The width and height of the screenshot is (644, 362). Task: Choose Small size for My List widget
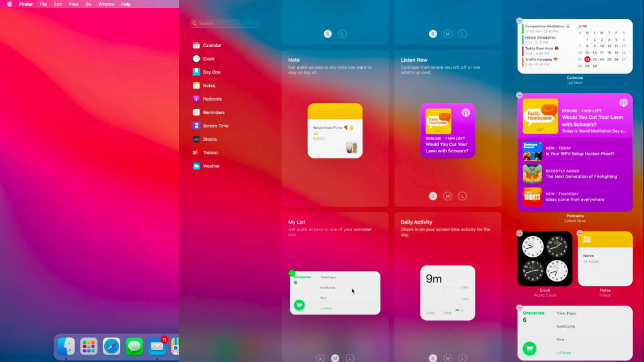[x=320, y=358]
